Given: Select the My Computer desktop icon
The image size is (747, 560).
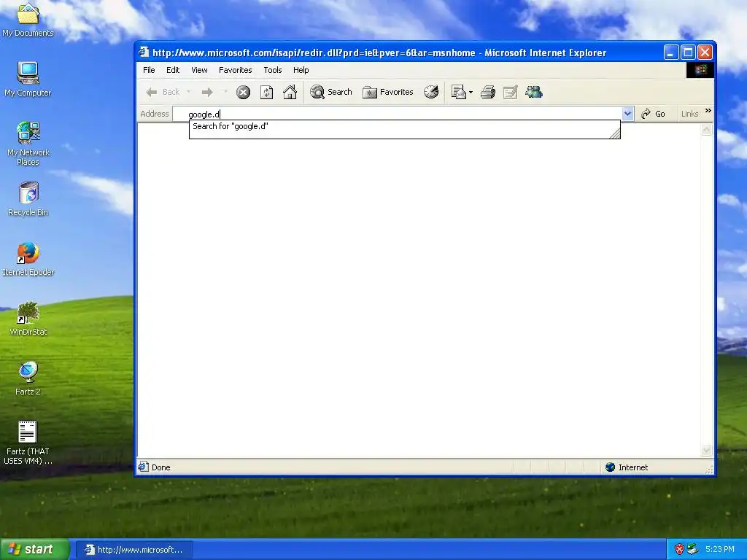Looking at the screenshot, I should pos(28,79).
